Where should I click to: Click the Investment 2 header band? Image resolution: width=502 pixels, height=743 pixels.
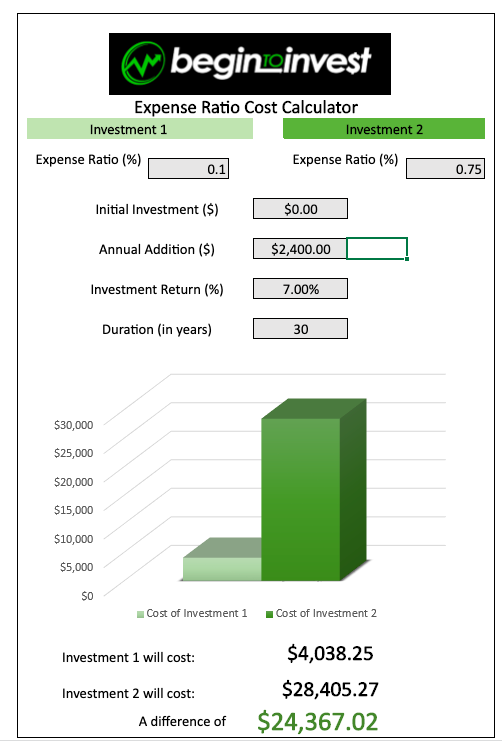click(384, 129)
